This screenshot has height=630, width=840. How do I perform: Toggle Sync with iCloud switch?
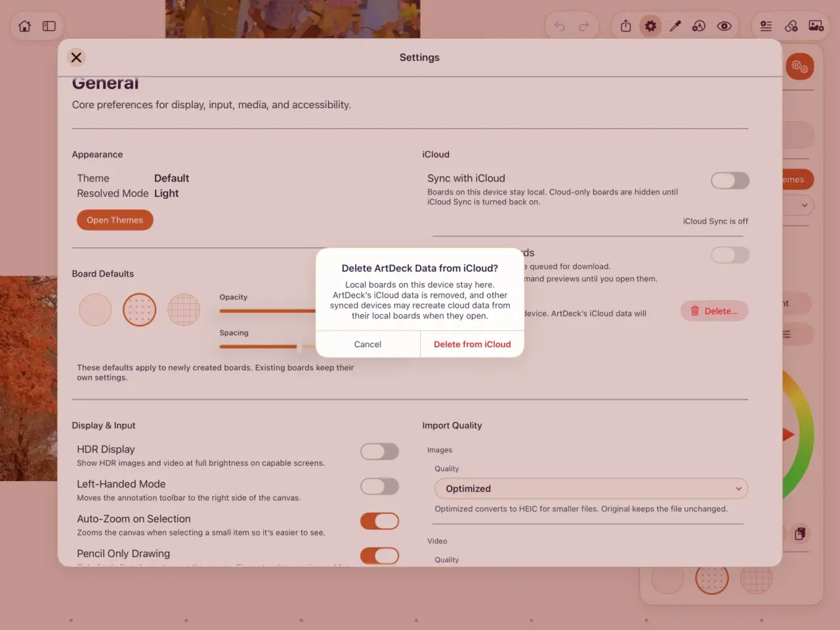tap(730, 180)
